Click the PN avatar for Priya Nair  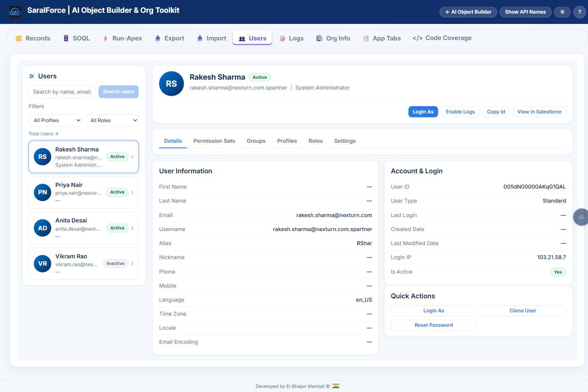43,192
